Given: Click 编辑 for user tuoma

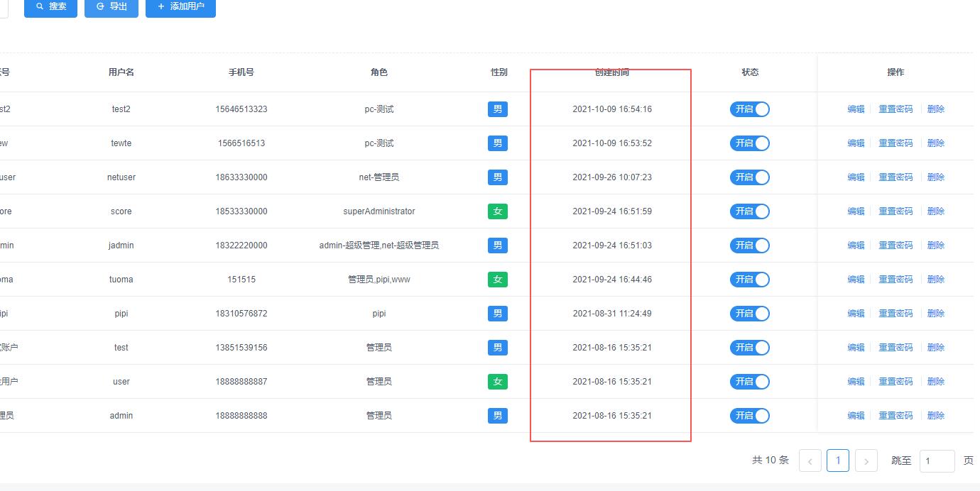Looking at the screenshot, I should [x=856, y=280].
